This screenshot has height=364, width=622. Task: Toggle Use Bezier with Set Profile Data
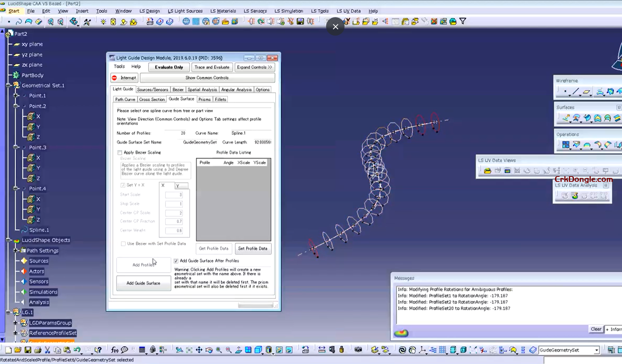click(123, 243)
